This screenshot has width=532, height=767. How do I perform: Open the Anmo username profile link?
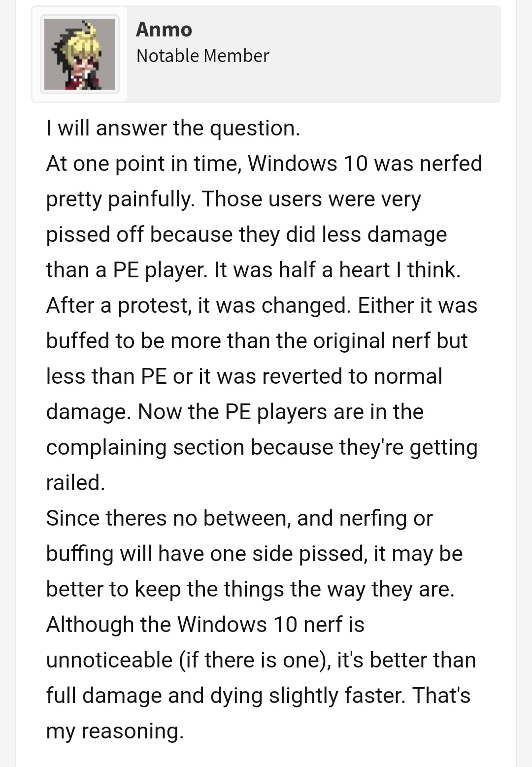(164, 30)
